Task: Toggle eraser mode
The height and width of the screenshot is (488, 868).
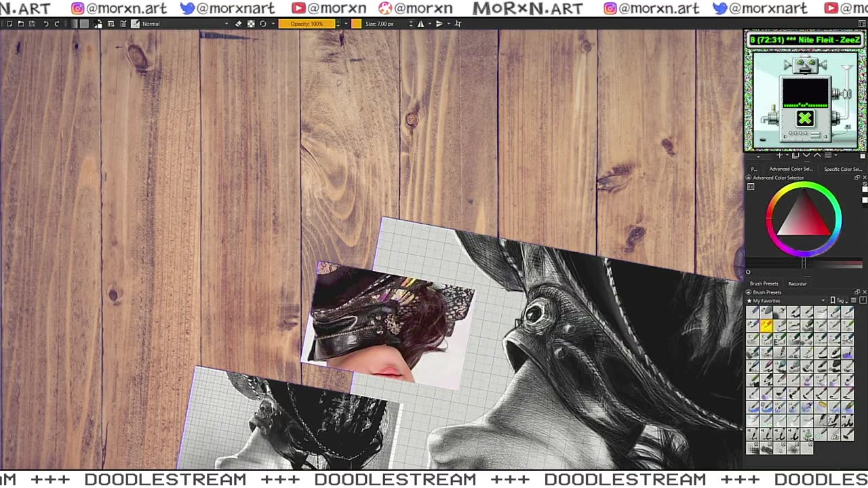Action: tap(239, 24)
